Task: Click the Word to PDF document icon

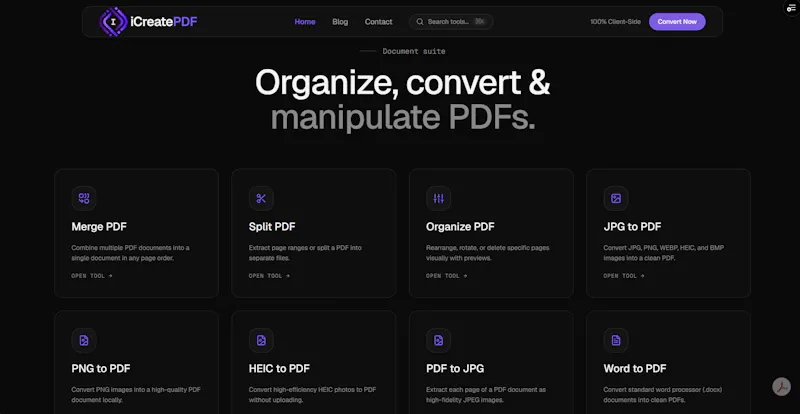Action: click(x=616, y=340)
